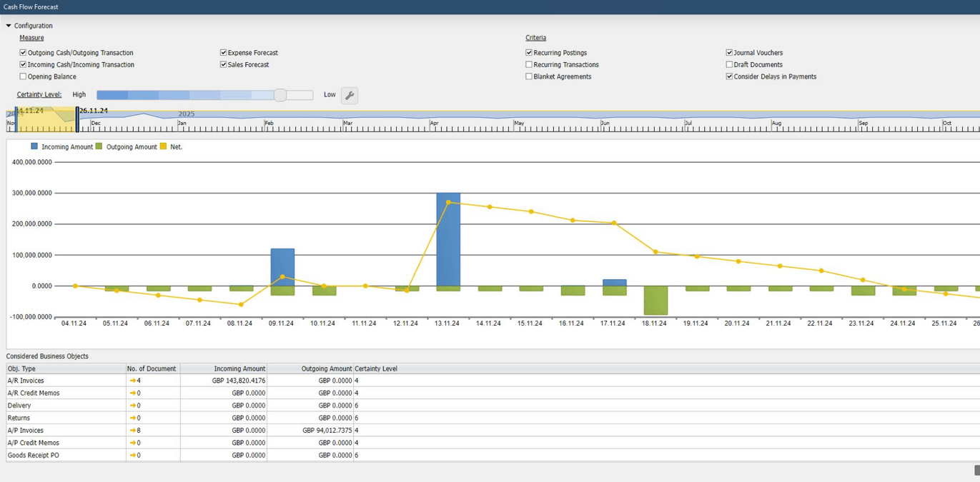
Task: Uncheck Incoming Cash/Incoming Transaction checkbox
Action: (x=23, y=64)
